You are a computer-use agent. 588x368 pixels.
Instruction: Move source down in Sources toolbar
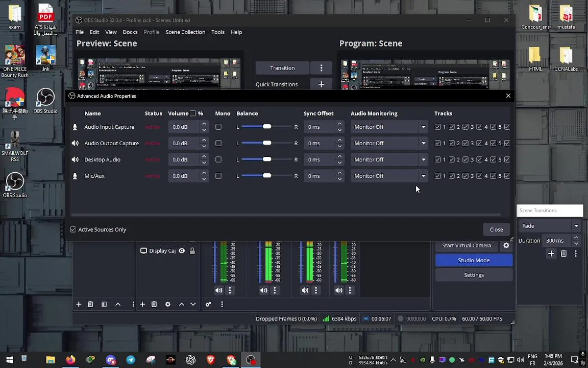click(193, 304)
